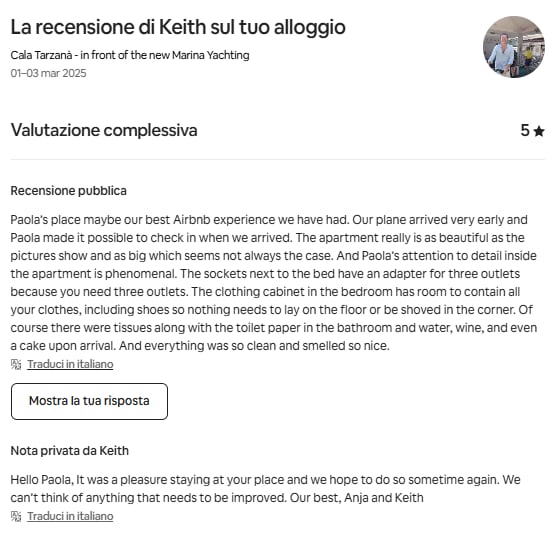
Task: Click Traduci in italiano below the public review
Action: point(70,364)
